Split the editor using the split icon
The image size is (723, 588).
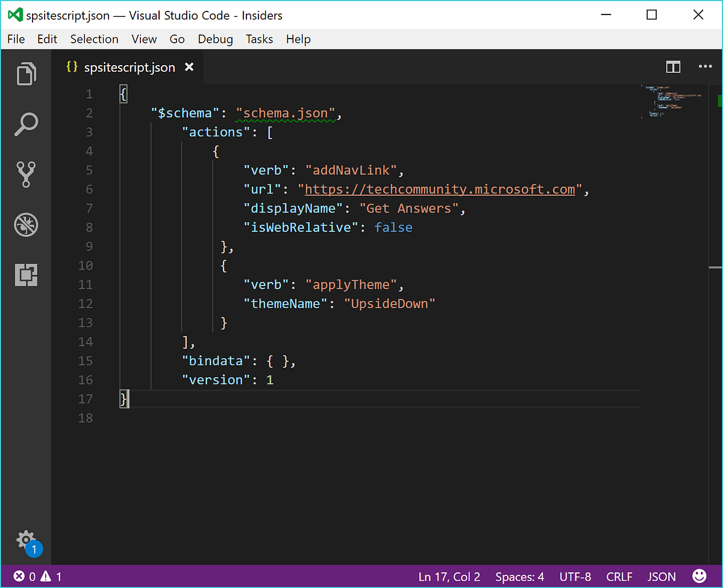673,67
